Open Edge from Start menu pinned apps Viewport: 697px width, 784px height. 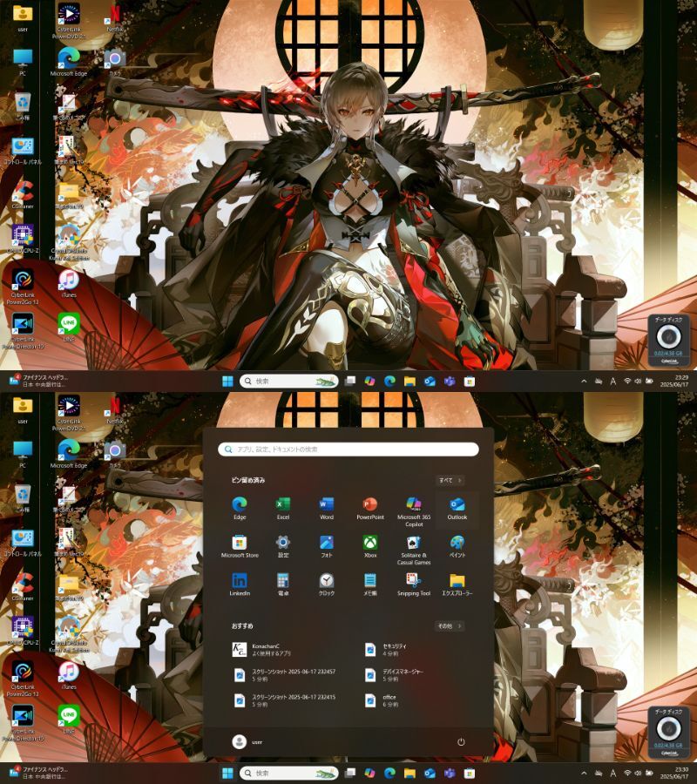point(240,508)
